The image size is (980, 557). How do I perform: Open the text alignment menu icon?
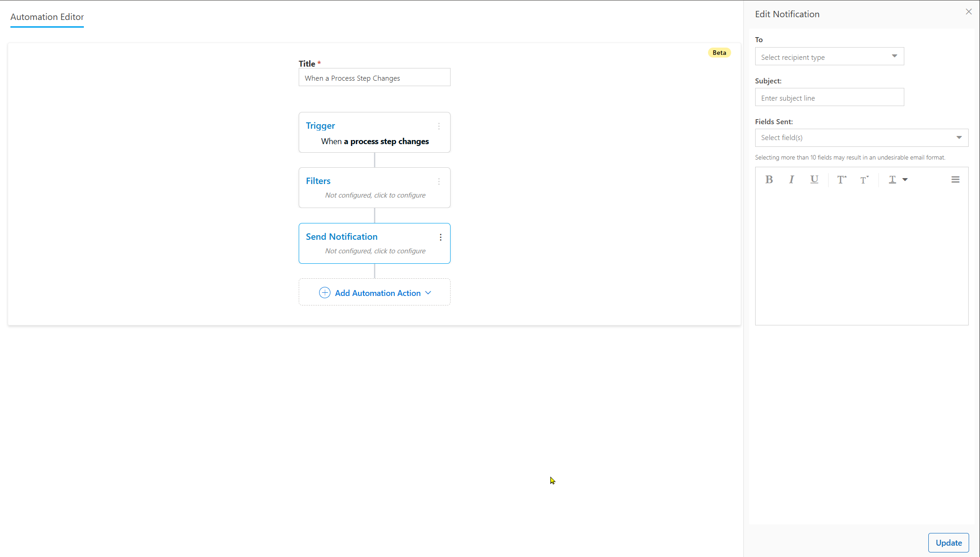click(955, 179)
